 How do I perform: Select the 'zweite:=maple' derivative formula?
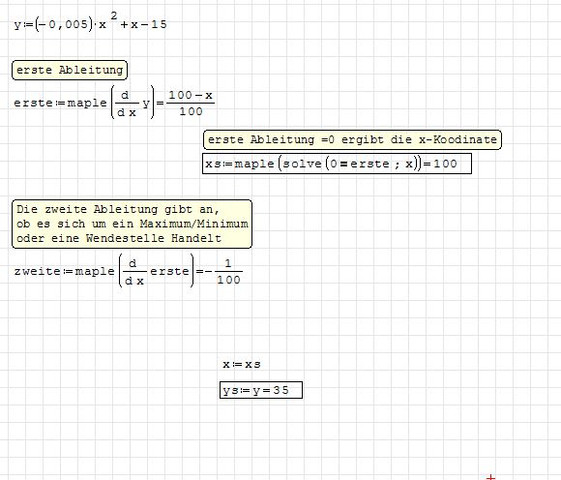tap(128, 271)
